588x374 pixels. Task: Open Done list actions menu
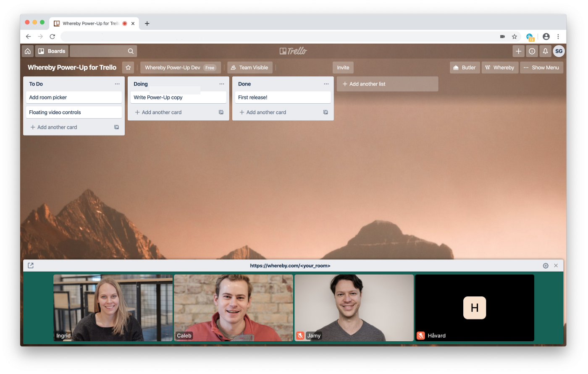(x=326, y=84)
